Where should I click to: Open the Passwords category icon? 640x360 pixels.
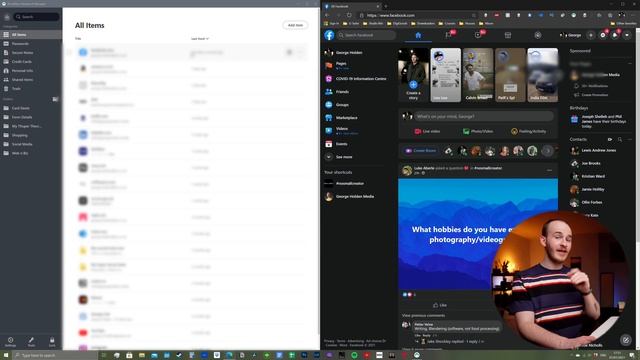tap(6, 44)
